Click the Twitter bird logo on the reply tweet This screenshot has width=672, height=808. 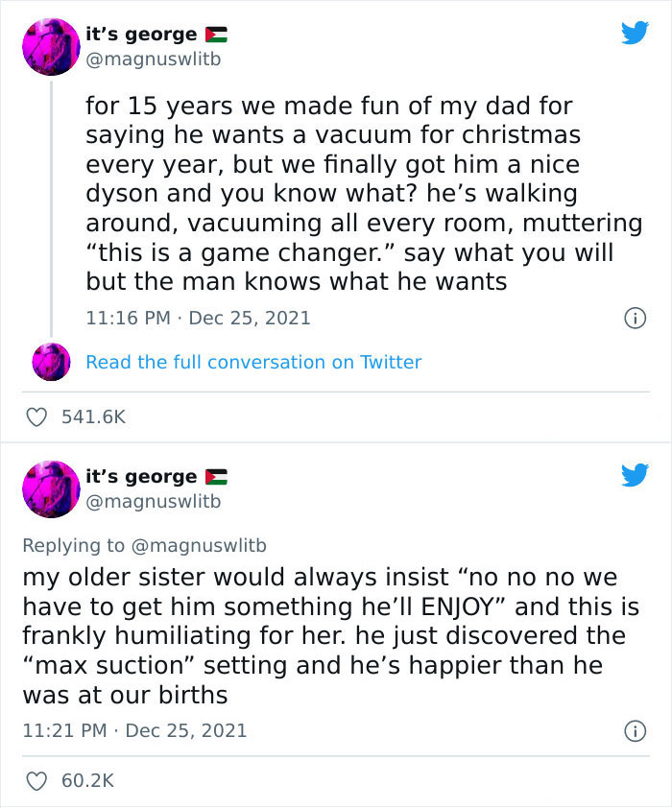click(x=636, y=474)
